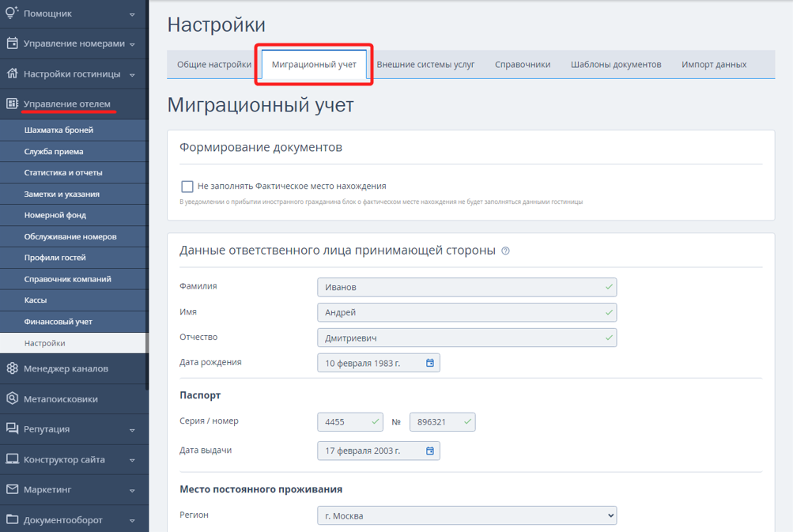Click the Маркетинг envelope icon

click(12, 489)
